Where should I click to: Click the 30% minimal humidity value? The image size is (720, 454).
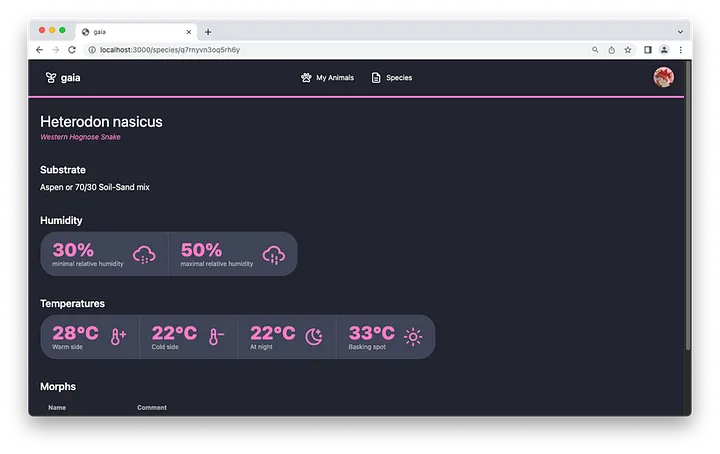(73, 250)
